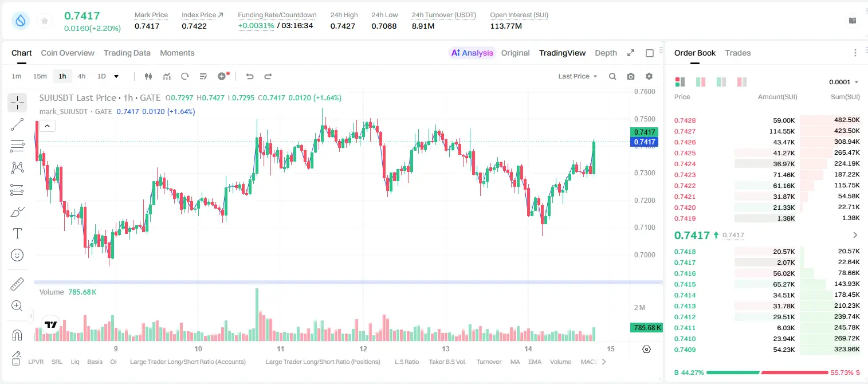868x384 pixels.
Task: Switch to the Trades tab
Action: [737, 53]
